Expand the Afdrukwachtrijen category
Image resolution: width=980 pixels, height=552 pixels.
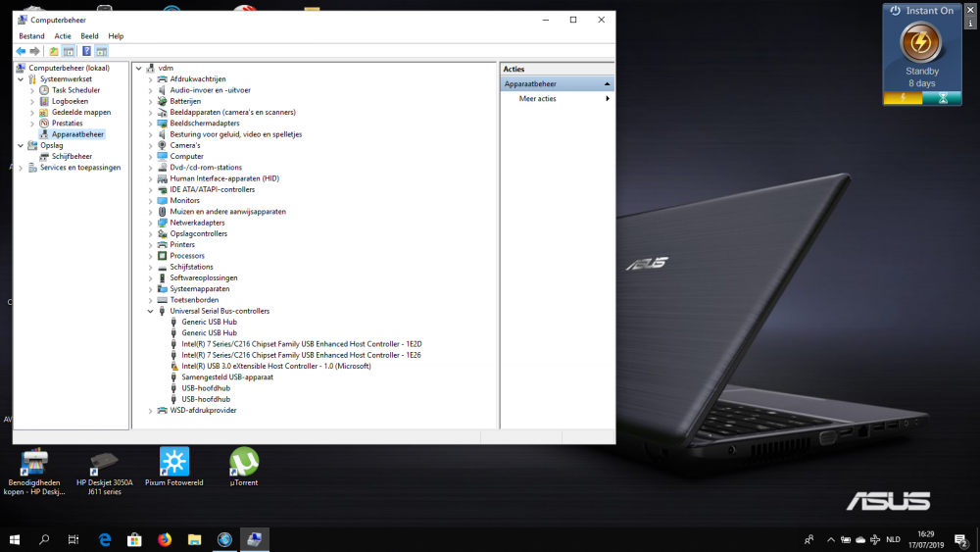pos(150,79)
